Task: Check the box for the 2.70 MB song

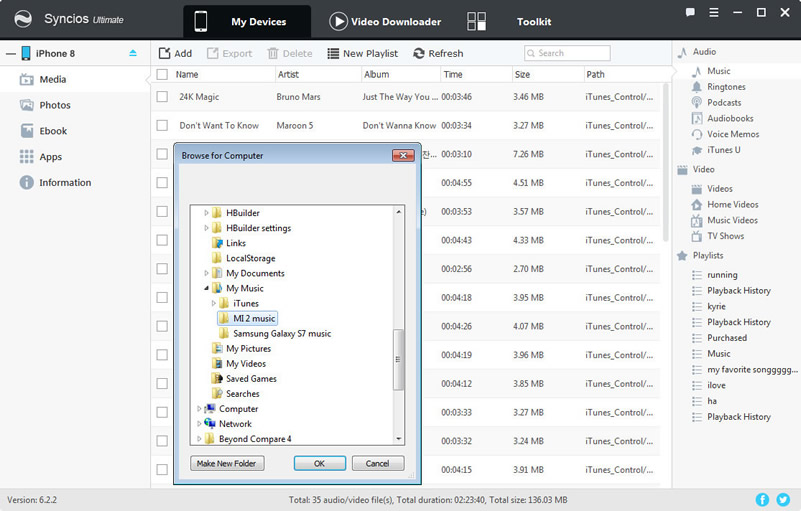Action: (162, 268)
